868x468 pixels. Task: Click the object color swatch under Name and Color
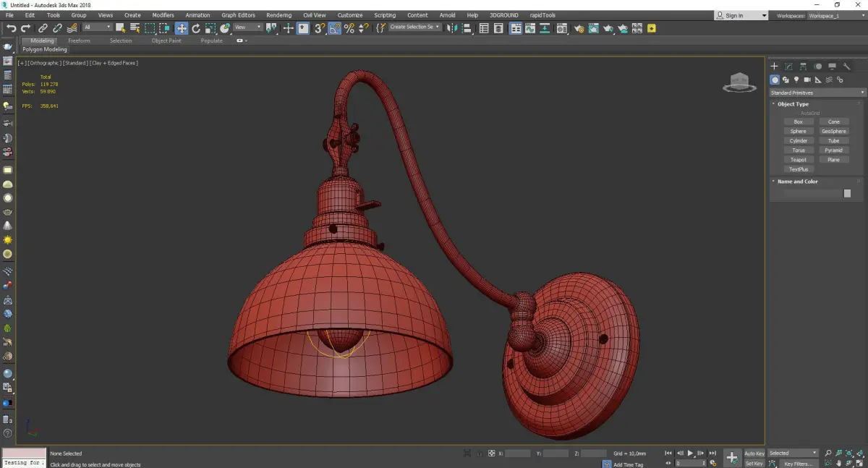coord(847,194)
